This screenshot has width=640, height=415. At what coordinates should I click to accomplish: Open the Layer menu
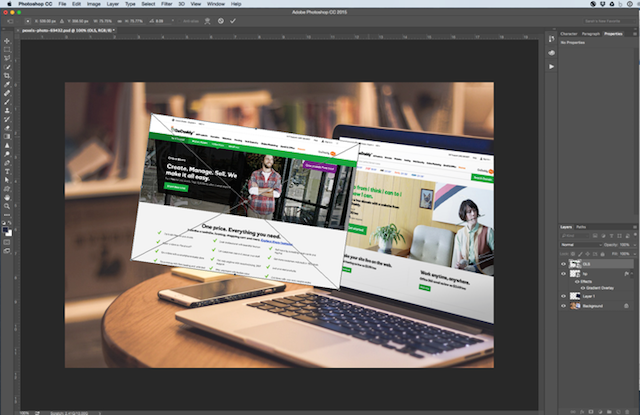pos(113,4)
